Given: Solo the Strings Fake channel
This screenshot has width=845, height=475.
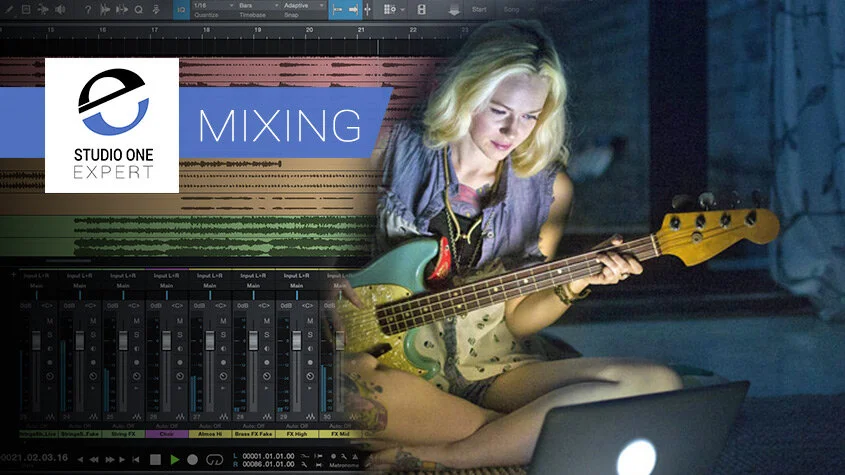Looking at the screenshot, I should coord(93,335).
